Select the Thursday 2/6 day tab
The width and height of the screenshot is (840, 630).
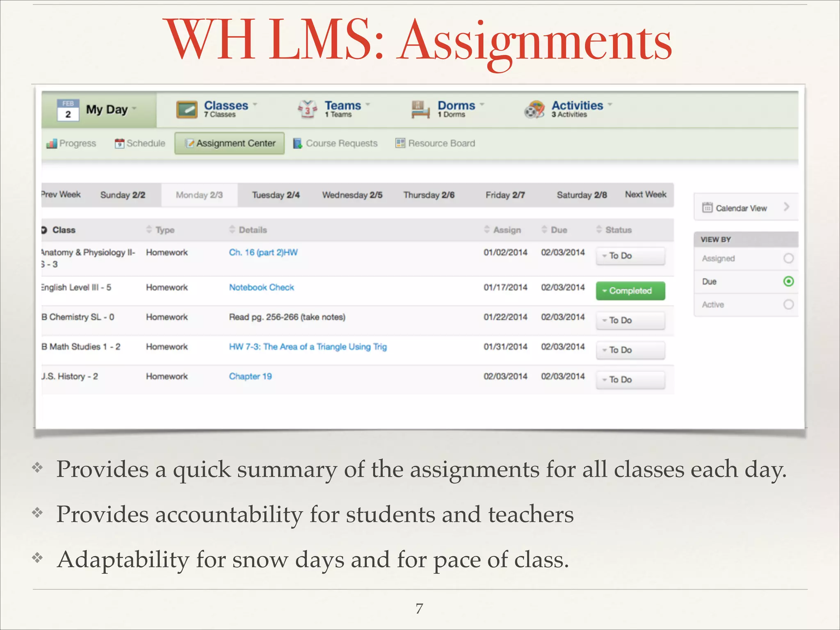point(429,195)
